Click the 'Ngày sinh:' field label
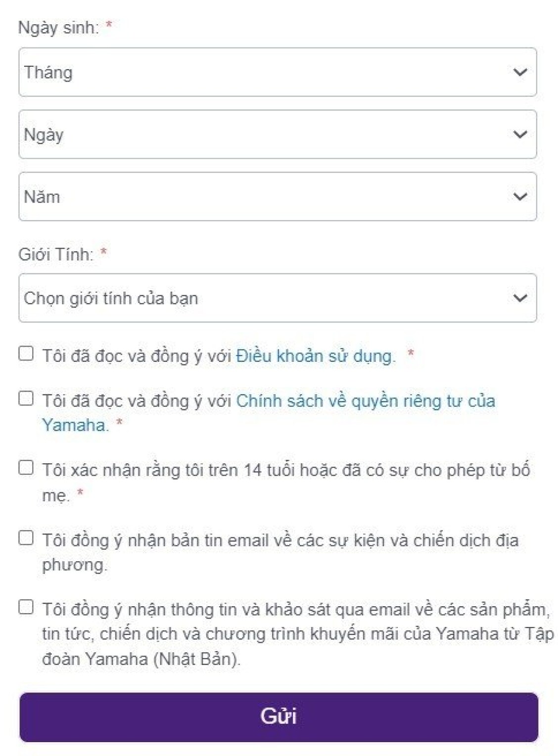Image resolution: width=558 pixels, height=756 pixels. pyautogui.click(x=58, y=28)
